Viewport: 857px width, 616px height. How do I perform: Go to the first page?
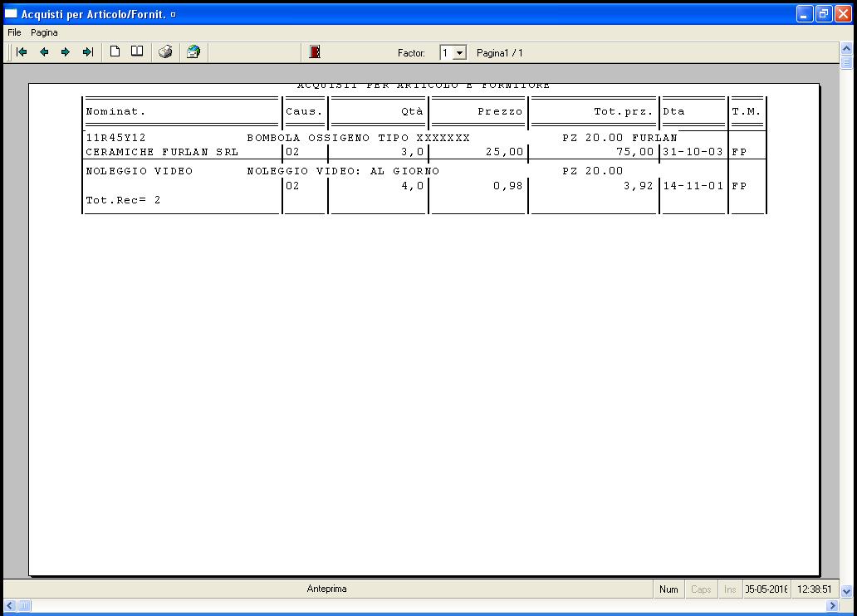[x=22, y=52]
